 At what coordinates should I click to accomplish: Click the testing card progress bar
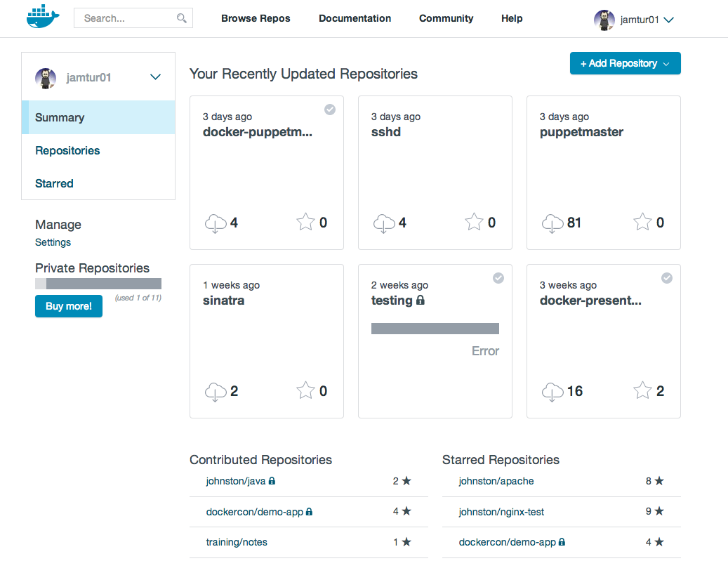point(435,329)
